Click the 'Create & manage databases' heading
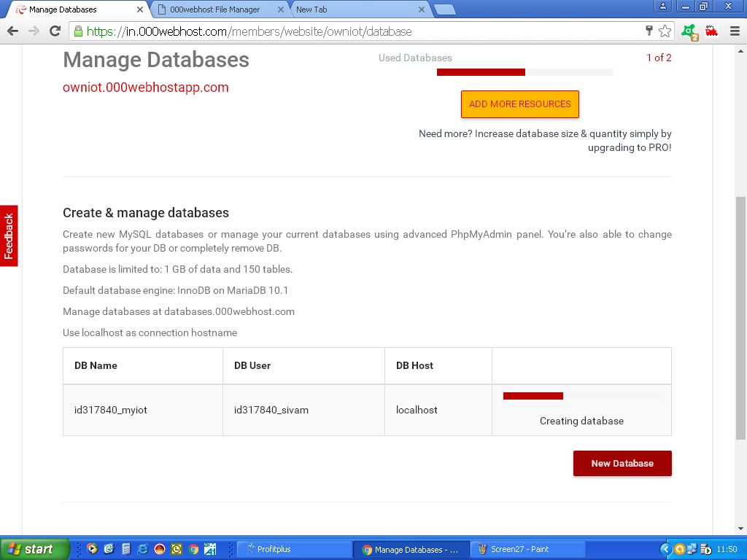Viewport: 747px width, 560px height. pos(146,213)
